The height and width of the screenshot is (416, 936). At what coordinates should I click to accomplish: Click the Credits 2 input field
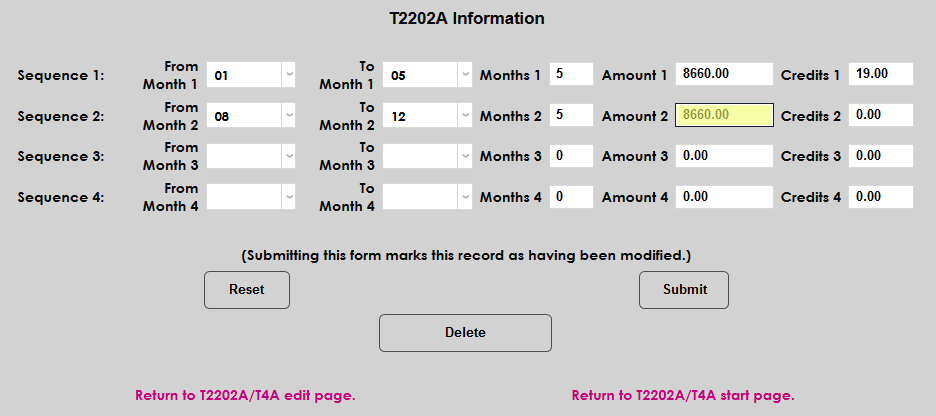[881, 115]
